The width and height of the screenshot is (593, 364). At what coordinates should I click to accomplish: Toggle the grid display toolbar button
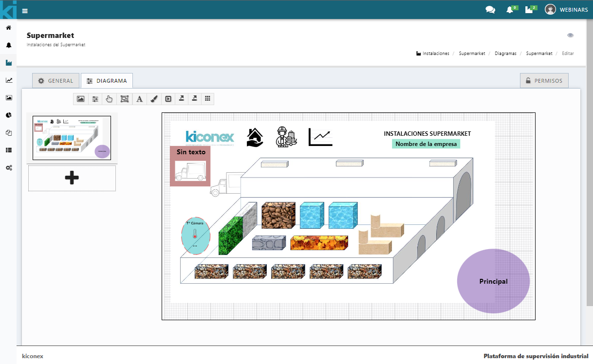pos(207,99)
